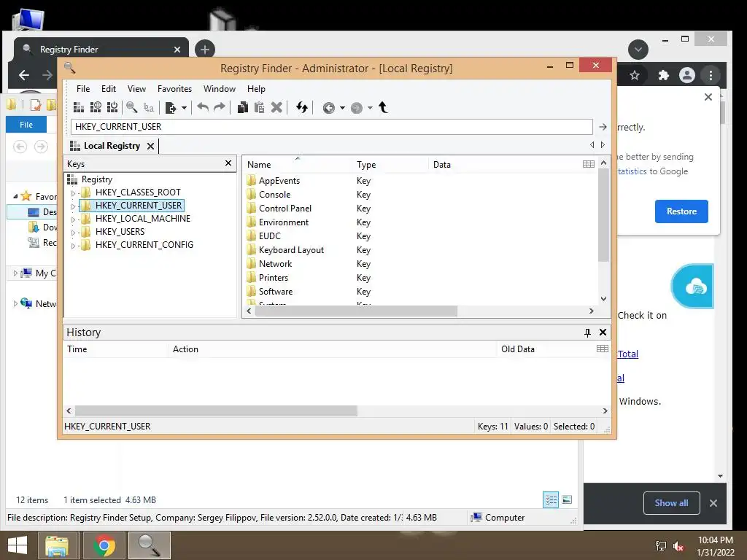Click Chrome's bookmark star icon
747x560 pixels.
click(x=635, y=75)
